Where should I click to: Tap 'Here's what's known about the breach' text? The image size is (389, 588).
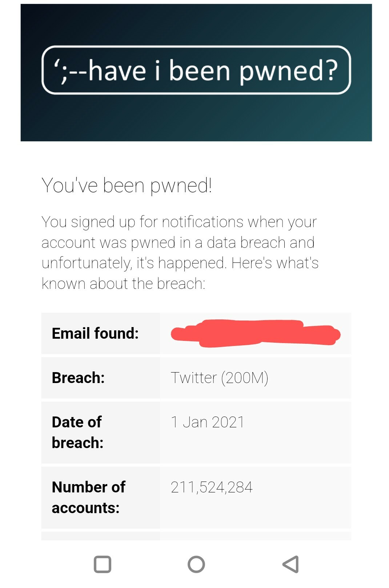274,263
